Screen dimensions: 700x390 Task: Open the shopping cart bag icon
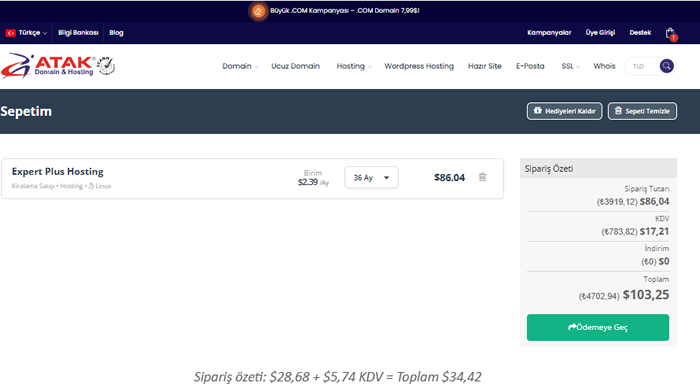point(670,33)
